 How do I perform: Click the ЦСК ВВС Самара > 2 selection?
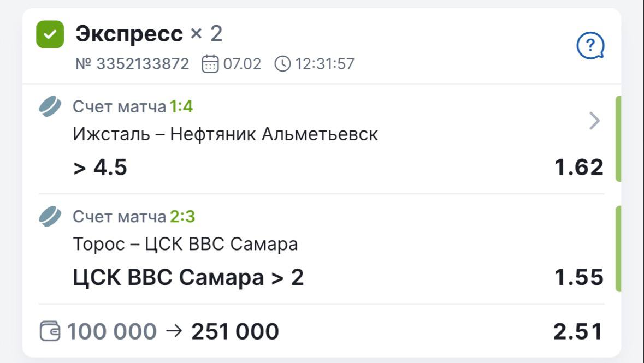[188, 278]
